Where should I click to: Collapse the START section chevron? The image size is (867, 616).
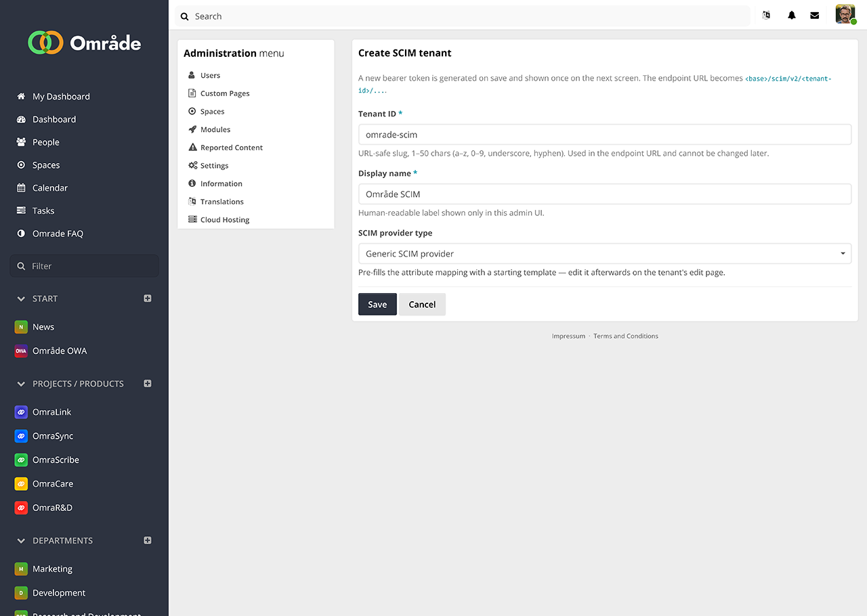click(x=21, y=299)
